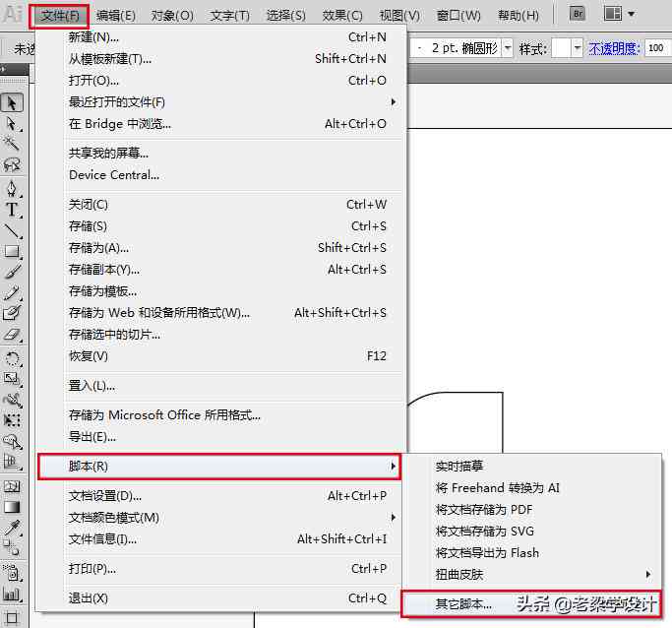
Task: Select the Eraser tool
Action: tap(12, 334)
